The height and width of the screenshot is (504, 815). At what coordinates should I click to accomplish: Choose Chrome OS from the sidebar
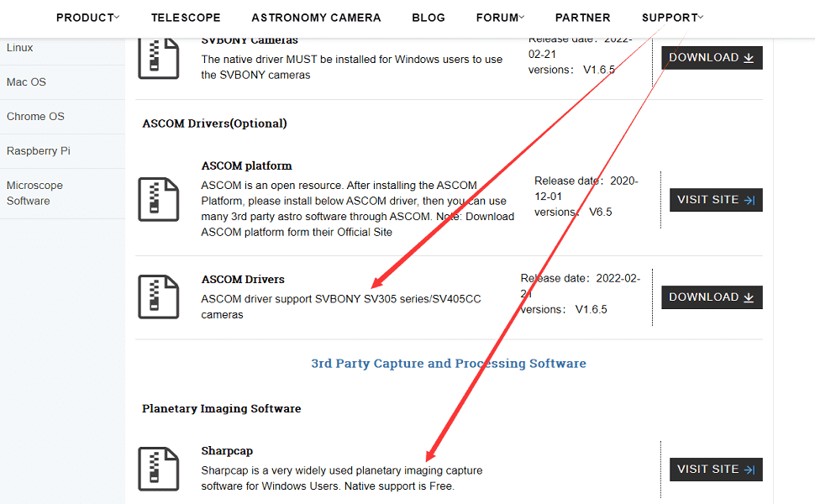35,117
